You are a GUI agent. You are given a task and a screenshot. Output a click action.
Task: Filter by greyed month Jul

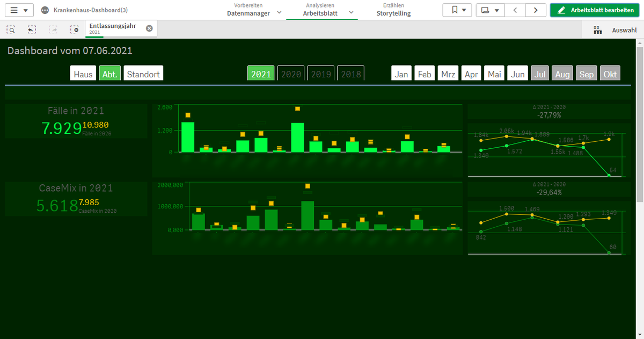[540, 74]
